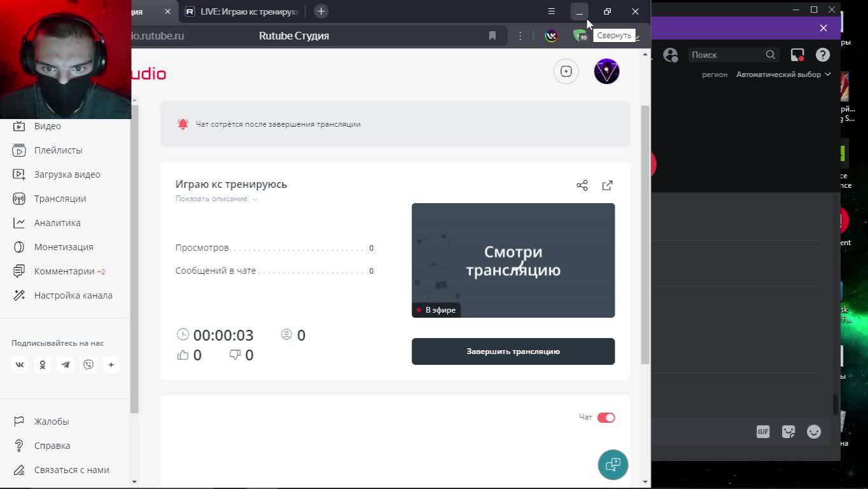Click the Смотри трансляцию preview thumbnail
868x489 pixels.
[x=513, y=260]
